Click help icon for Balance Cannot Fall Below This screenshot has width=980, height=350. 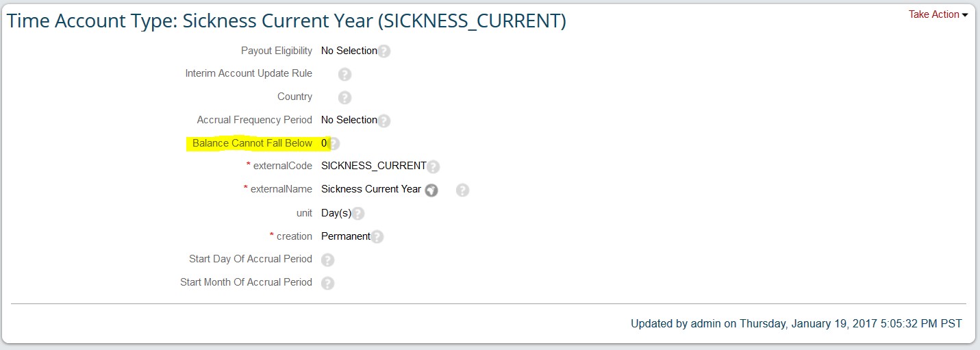coord(334,144)
